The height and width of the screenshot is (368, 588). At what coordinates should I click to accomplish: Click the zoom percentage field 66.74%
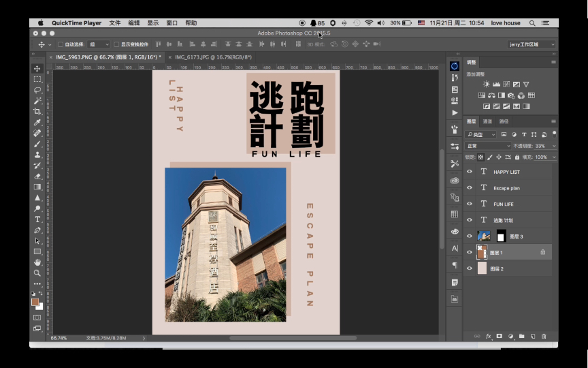tap(59, 338)
